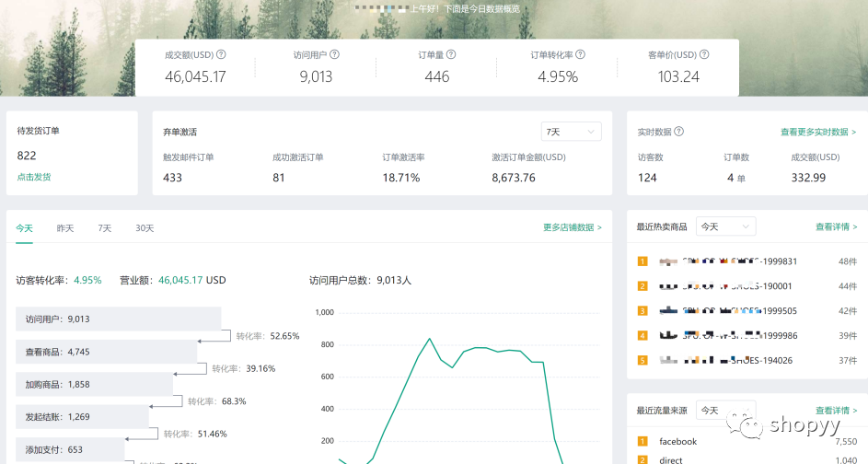Click rank 1 badge beside facebook source

click(x=642, y=442)
